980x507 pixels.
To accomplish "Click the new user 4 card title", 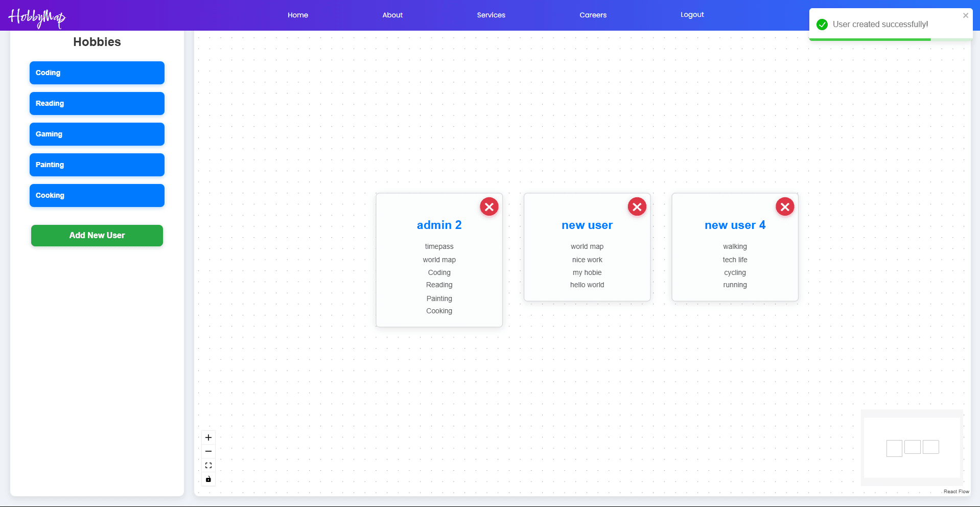I will 735,225.
